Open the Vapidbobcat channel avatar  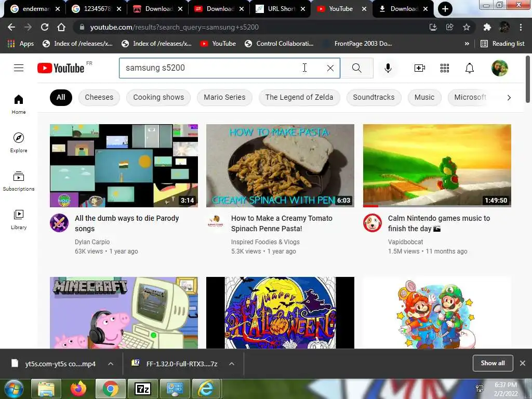point(372,223)
